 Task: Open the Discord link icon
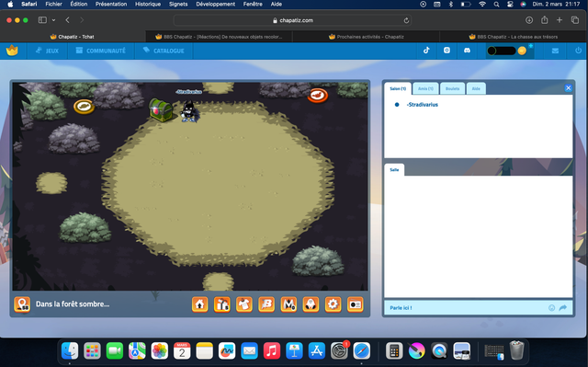[467, 51]
